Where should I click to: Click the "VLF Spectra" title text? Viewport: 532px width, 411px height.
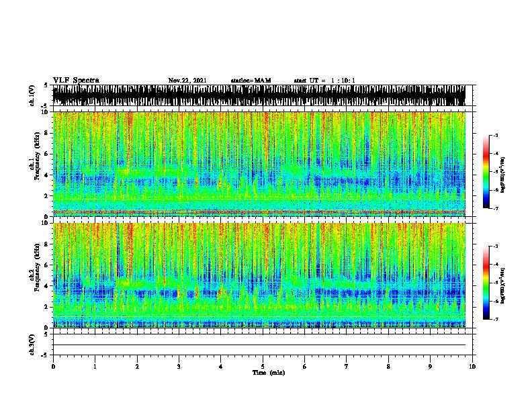pyautogui.click(x=76, y=81)
